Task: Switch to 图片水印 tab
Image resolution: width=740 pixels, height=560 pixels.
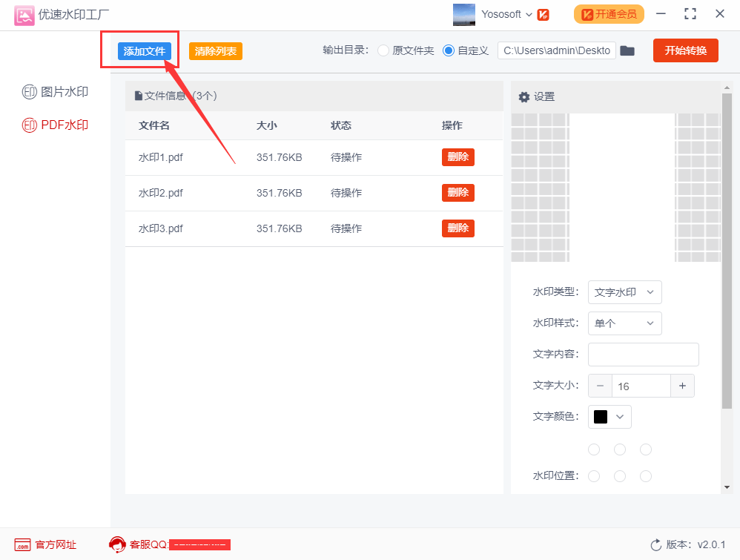Action: [x=56, y=92]
